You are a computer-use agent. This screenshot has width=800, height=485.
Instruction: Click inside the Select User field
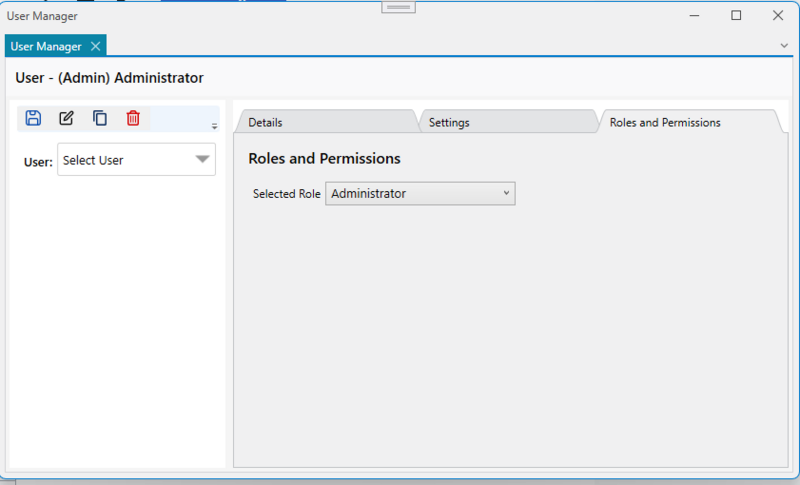pos(120,160)
